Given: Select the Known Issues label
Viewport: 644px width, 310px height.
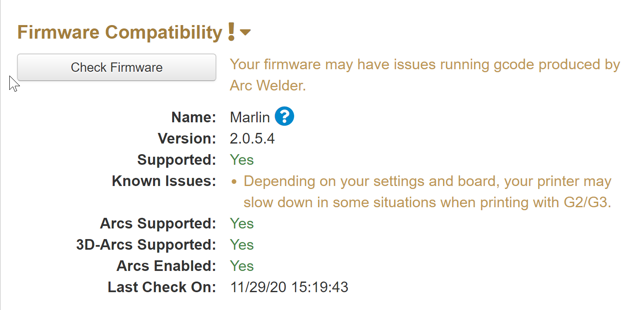Looking at the screenshot, I should coord(163,180).
